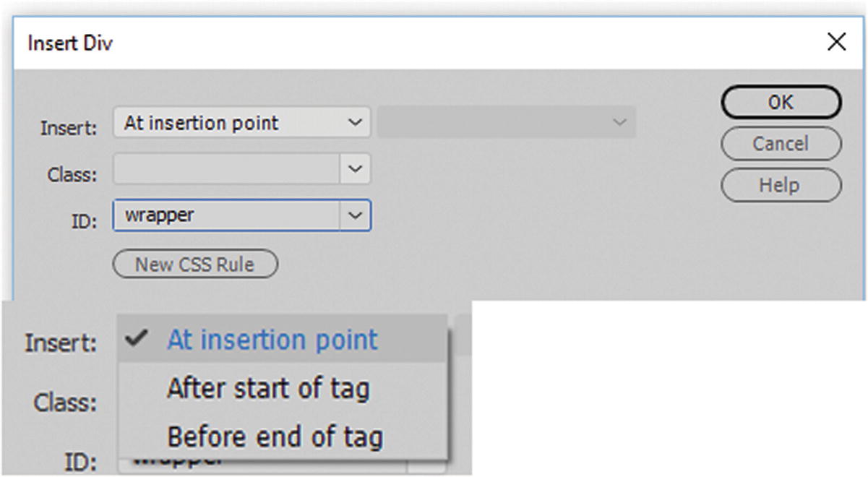Image resolution: width=868 pixels, height=477 pixels.
Task: Open the Help documentation
Action: pyautogui.click(x=781, y=185)
